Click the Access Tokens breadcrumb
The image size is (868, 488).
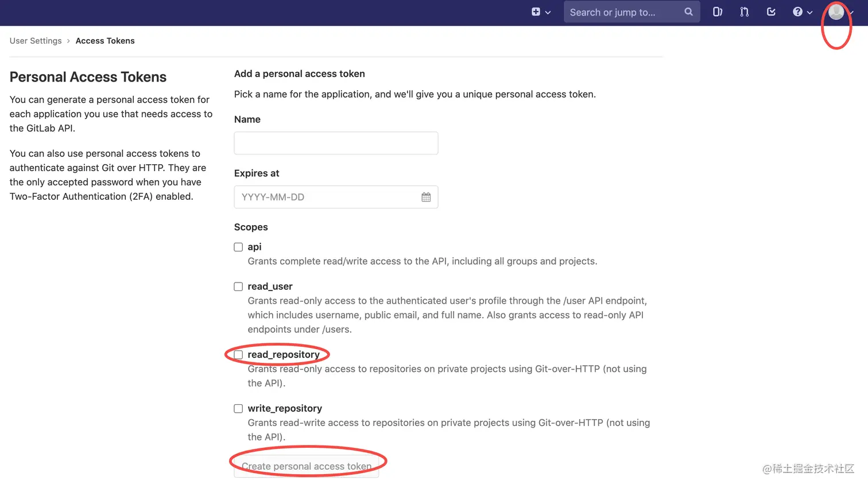pos(105,41)
